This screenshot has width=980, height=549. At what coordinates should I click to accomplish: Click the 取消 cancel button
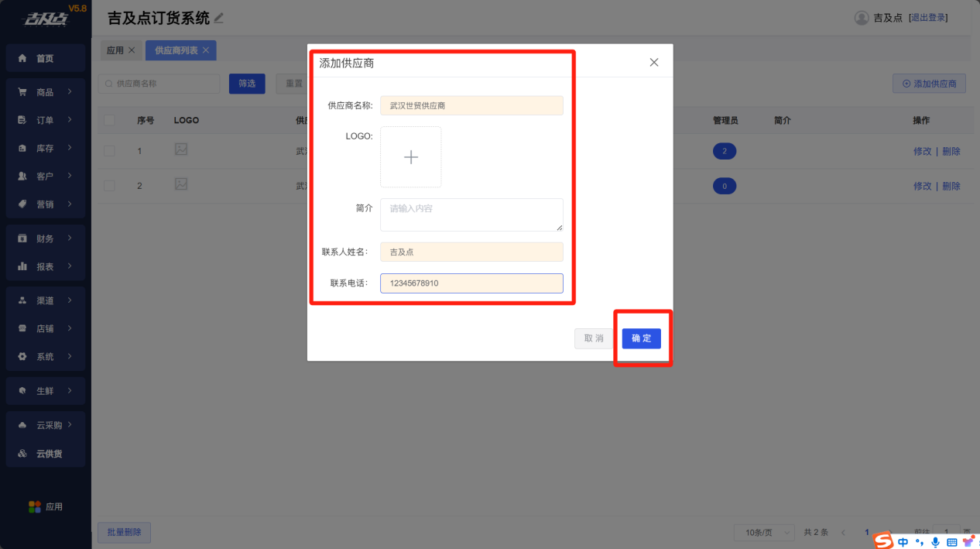pos(594,338)
